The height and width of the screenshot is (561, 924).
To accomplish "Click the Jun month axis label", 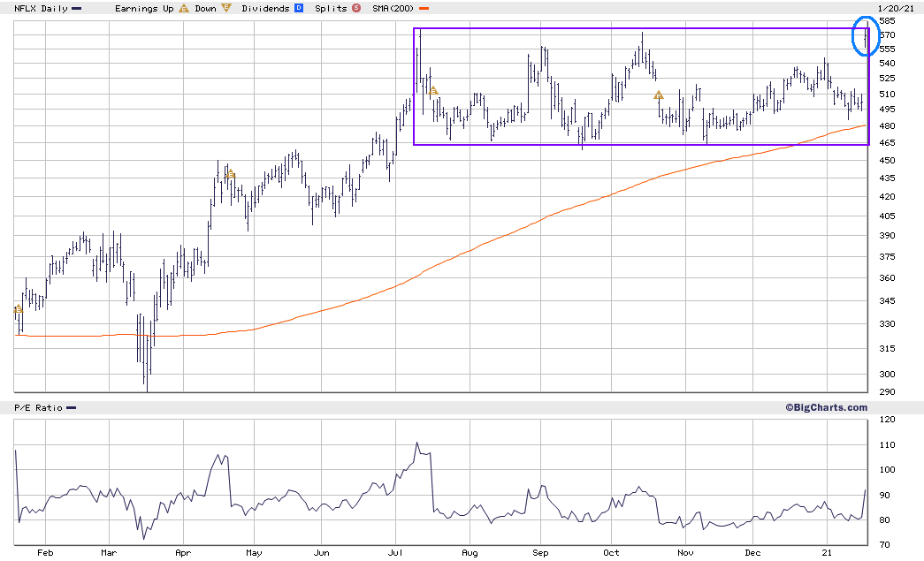I will point(321,553).
